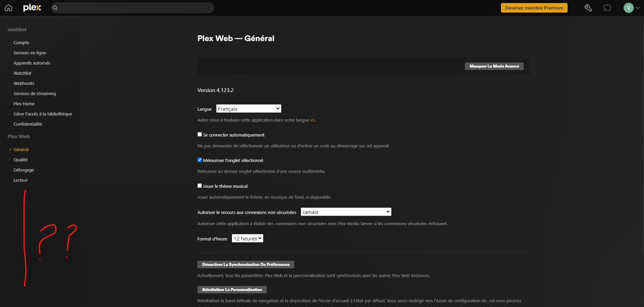Click Désactiver La Synchronisation De Préférences
This screenshot has height=307, width=644.
click(x=246, y=265)
